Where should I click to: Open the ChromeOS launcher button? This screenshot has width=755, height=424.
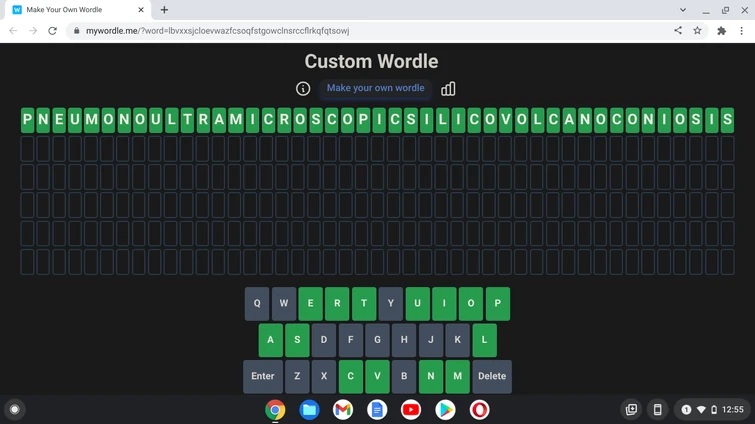14,410
